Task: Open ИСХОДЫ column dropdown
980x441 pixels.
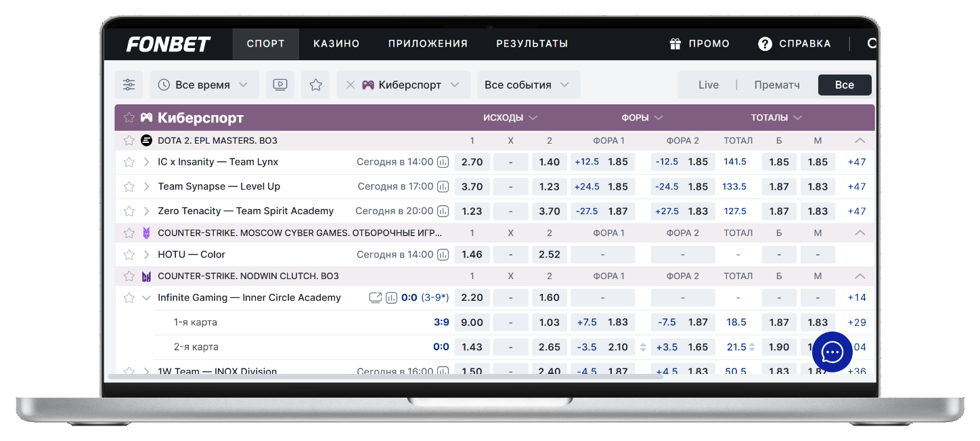Action: pos(510,118)
